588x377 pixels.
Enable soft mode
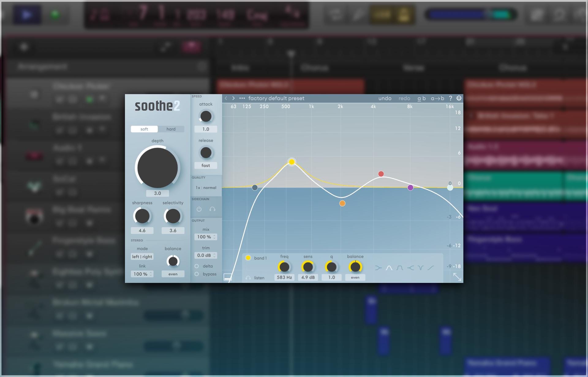point(144,129)
